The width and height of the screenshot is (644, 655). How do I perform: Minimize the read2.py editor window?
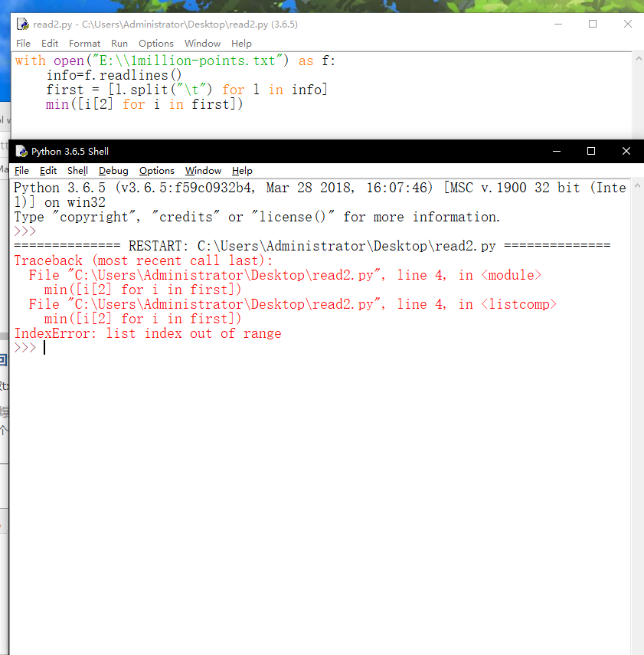click(557, 24)
